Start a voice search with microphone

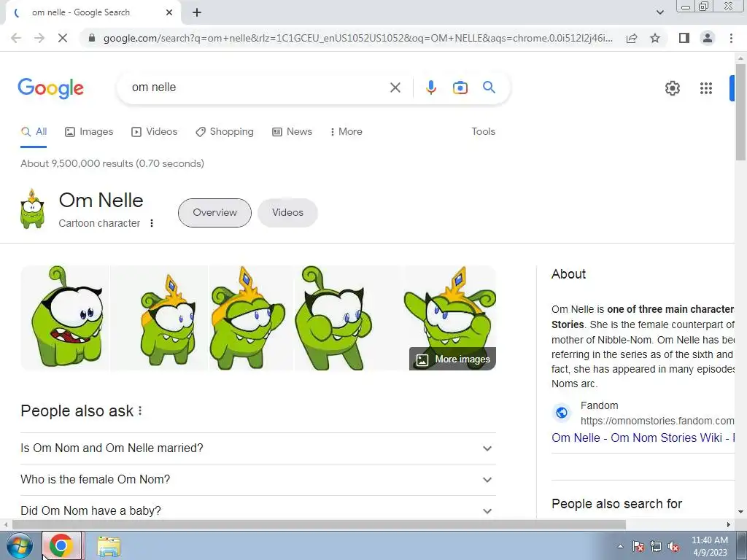(430, 87)
